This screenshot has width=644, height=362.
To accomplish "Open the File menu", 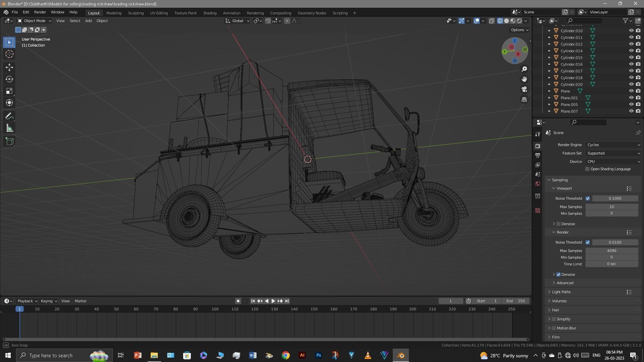I will (15, 12).
